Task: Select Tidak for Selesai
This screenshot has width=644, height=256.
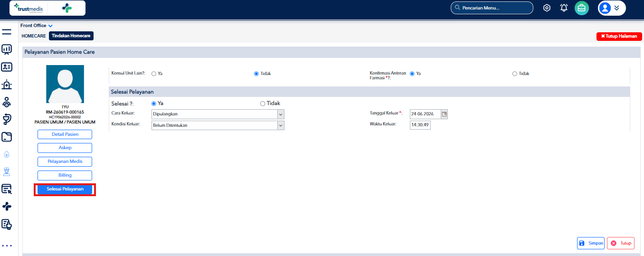Action: tap(263, 104)
